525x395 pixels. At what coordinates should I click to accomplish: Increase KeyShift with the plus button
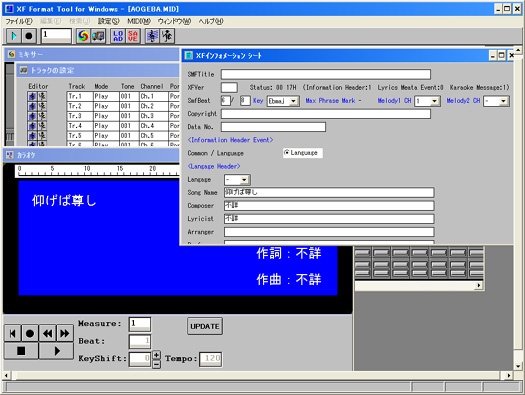click(156, 355)
